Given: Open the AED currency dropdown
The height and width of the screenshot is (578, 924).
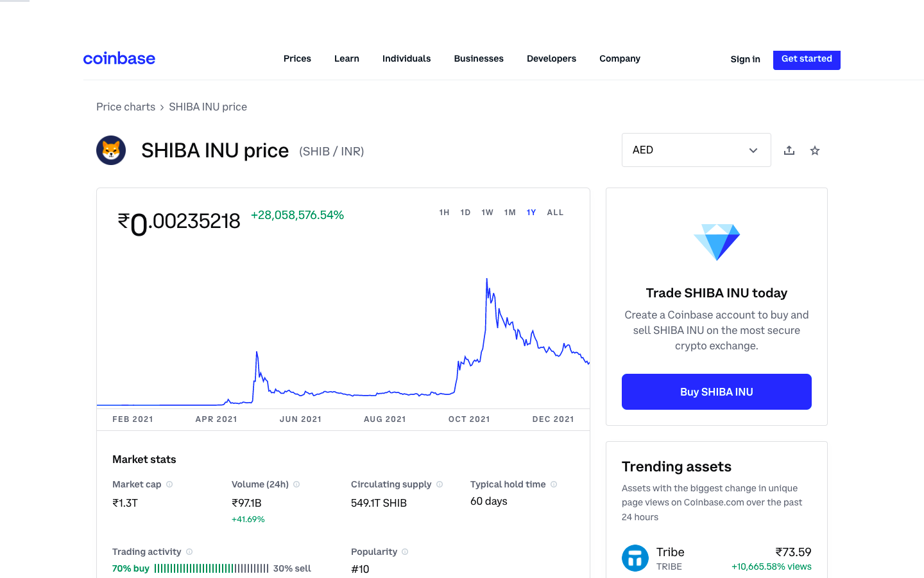Looking at the screenshot, I should [696, 150].
